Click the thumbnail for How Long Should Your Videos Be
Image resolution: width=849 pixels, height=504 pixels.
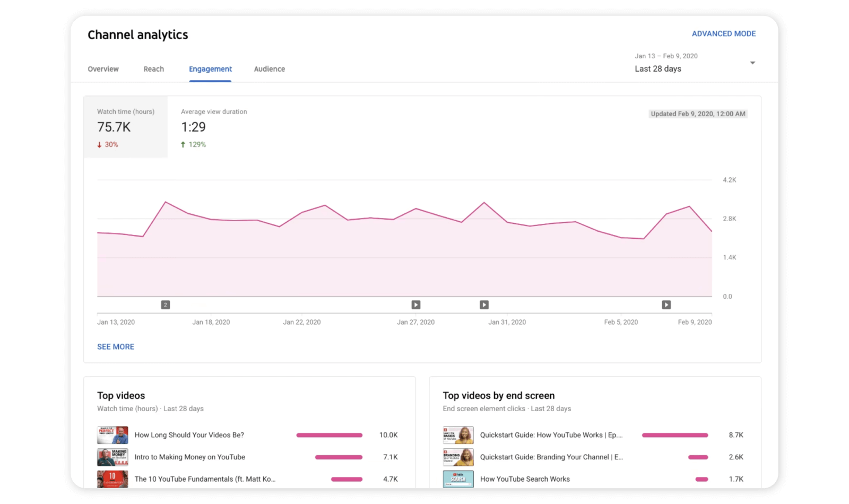point(112,435)
